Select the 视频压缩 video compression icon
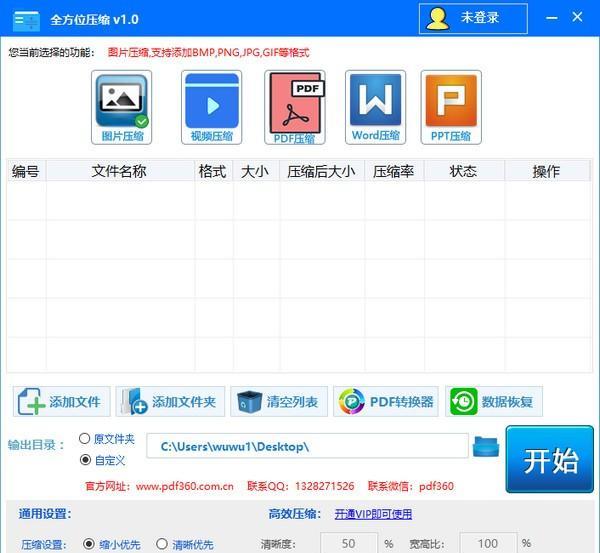Viewport: 600px width, 553px height. [212, 107]
